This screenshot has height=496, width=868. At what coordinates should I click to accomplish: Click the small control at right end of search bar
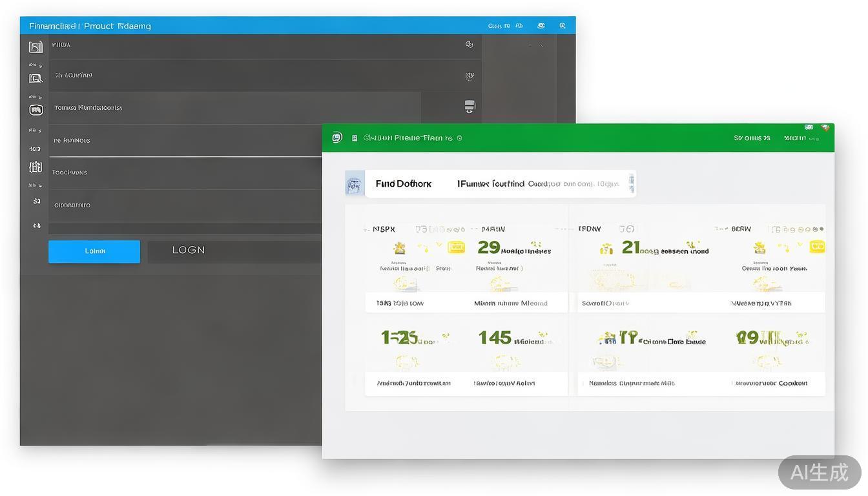(x=631, y=183)
